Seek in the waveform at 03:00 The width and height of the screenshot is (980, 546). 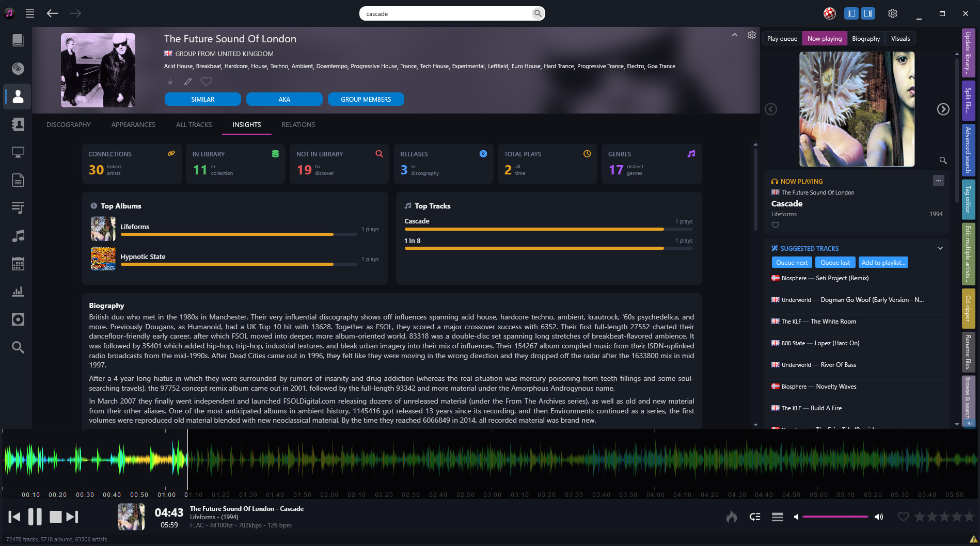(x=492, y=459)
